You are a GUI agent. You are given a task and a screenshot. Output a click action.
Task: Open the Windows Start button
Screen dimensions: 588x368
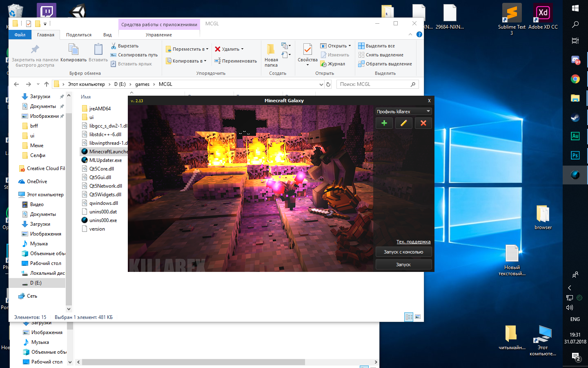[575, 8]
